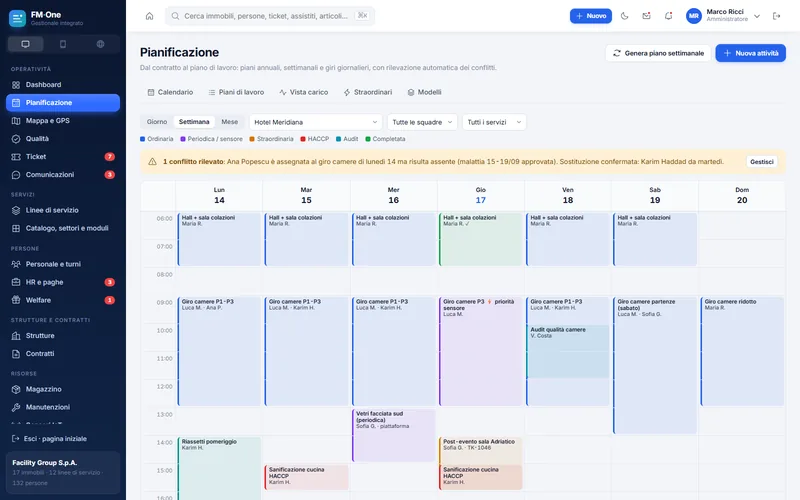The image size is (800, 500).
Task: Open Comunicazioni chat icon
Action: [x=16, y=174]
